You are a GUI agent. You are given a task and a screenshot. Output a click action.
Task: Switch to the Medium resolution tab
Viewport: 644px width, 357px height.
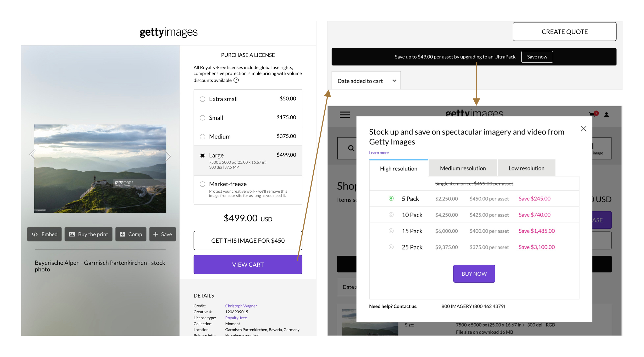click(463, 168)
